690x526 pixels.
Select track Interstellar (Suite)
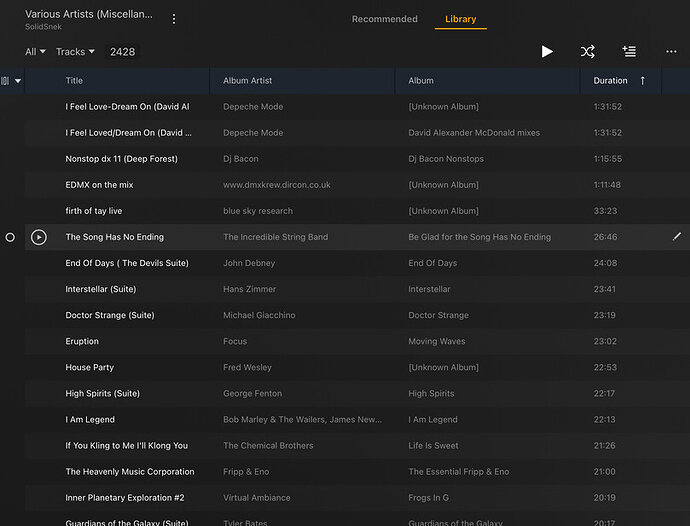point(101,289)
